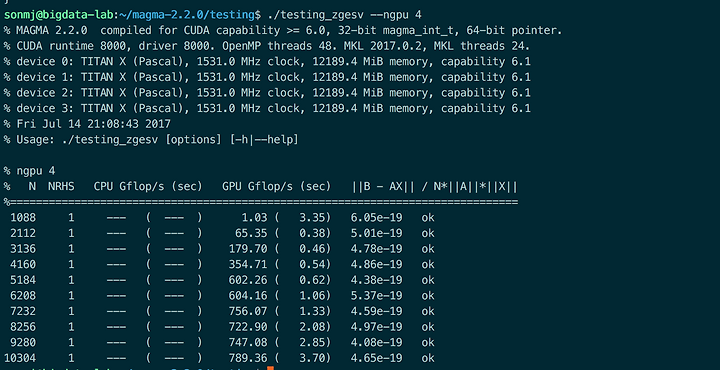This screenshot has height=370, width=720.
Task: Click the ./testing_zgesv --ngpu 4 command
Action: (x=343, y=15)
